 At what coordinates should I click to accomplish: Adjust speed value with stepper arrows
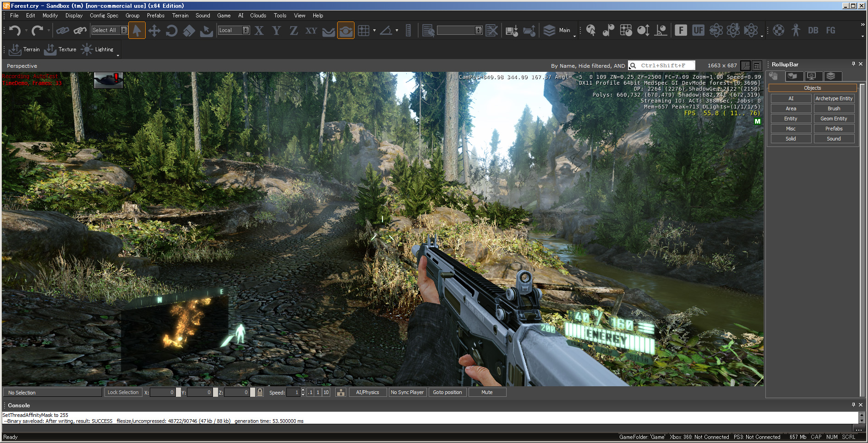coord(303,392)
